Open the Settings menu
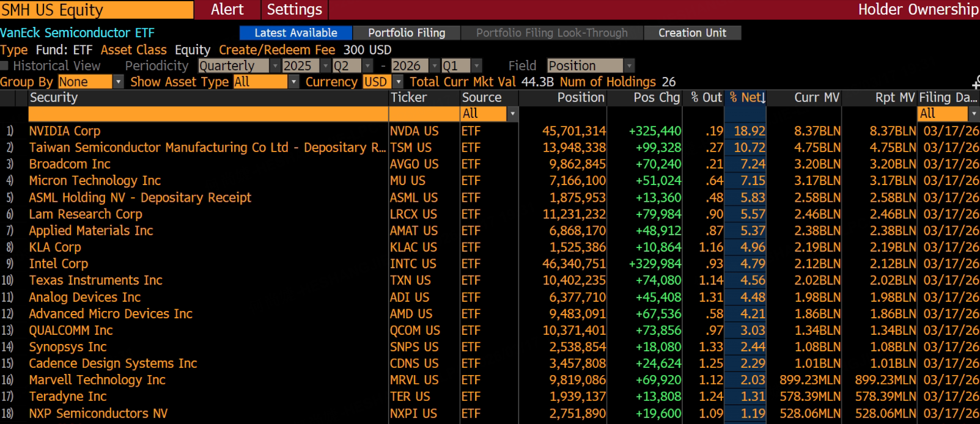 294,10
